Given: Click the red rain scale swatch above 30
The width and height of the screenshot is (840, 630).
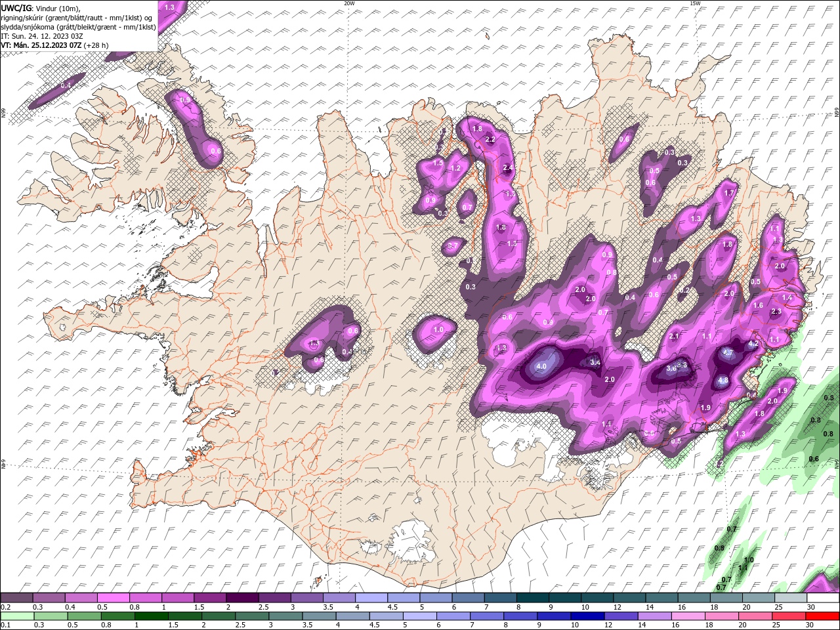Looking at the screenshot, I should (x=822, y=616).
